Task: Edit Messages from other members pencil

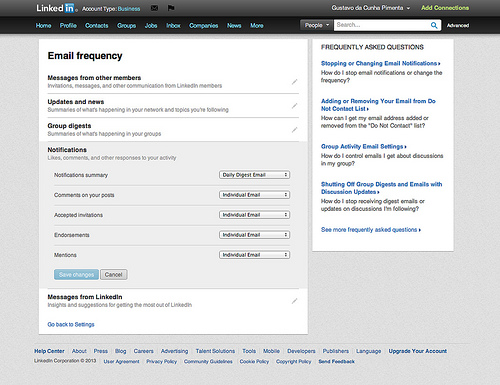Action: [294, 82]
